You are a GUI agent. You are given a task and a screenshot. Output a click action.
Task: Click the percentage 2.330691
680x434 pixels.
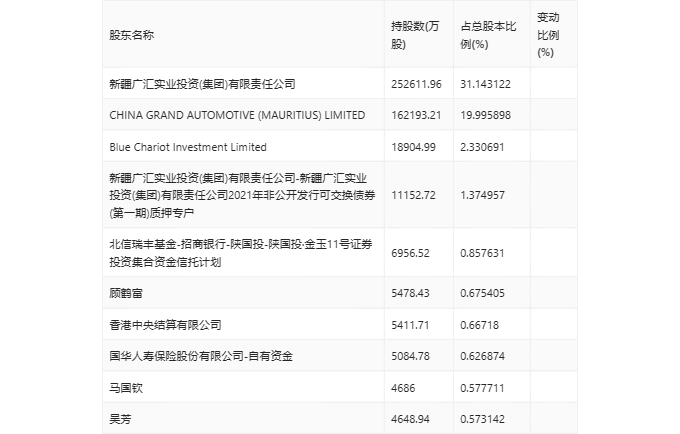click(482, 147)
